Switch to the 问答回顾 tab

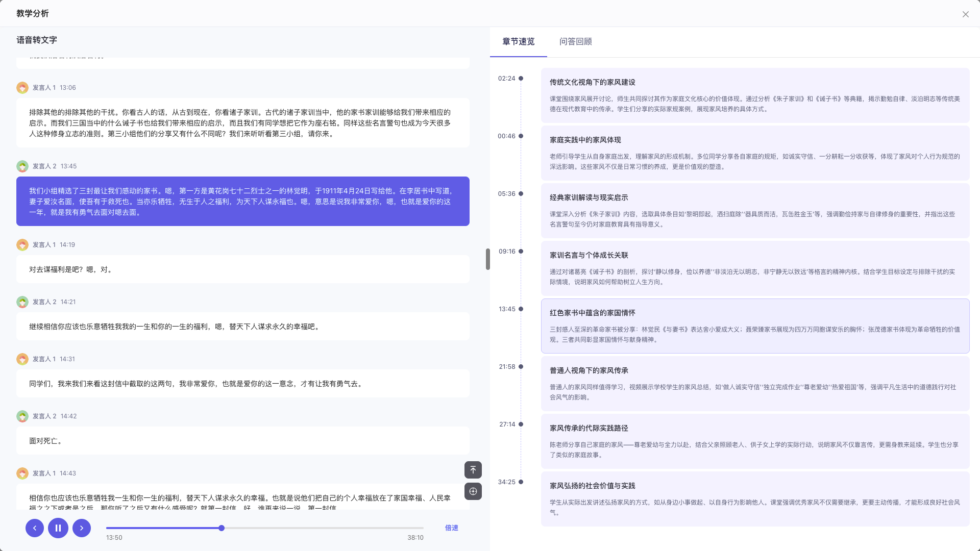pyautogui.click(x=575, y=42)
